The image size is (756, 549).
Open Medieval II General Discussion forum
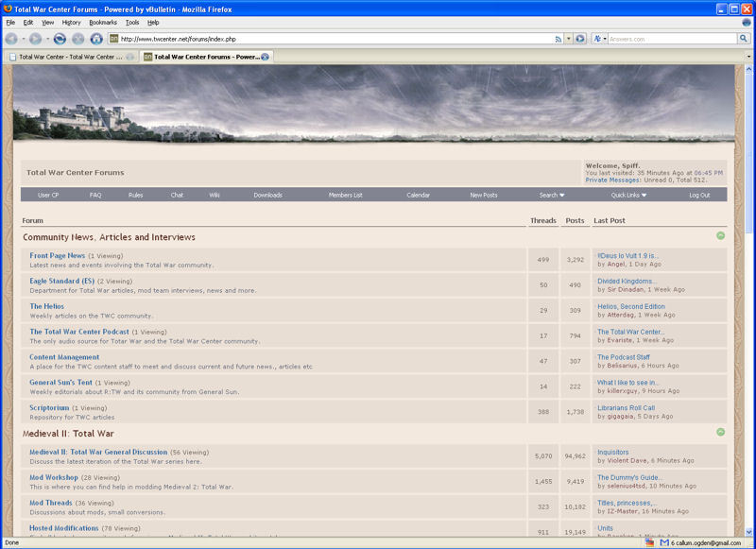(98, 452)
